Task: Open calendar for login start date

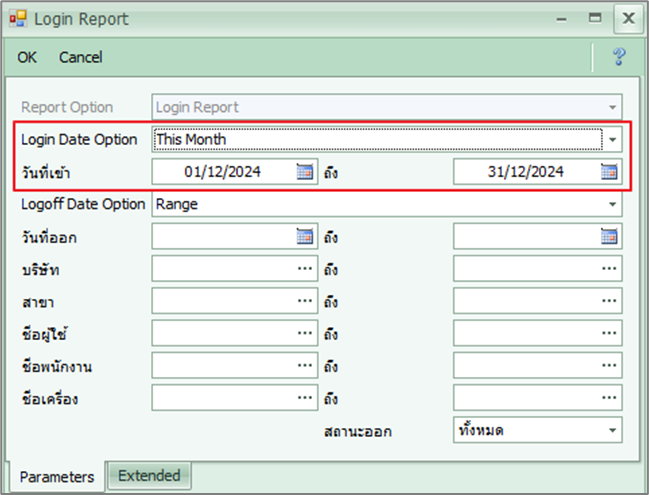Action: pyautogui.click(x=305, y=172)
